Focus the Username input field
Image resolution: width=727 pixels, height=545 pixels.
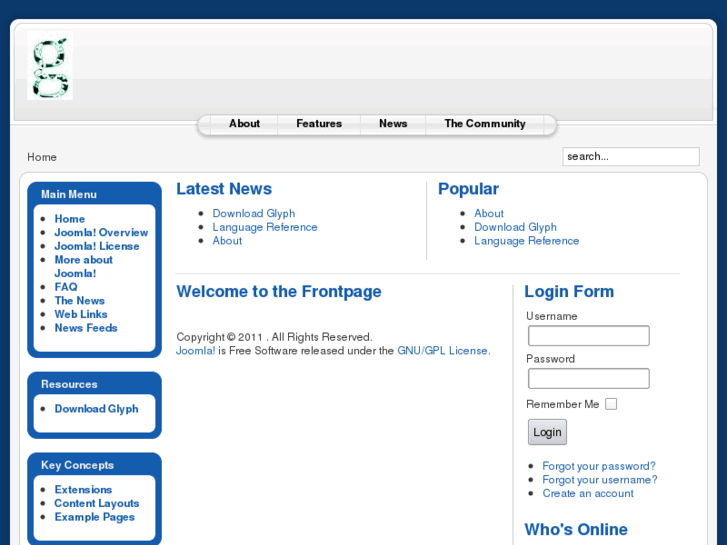click(x=588, y=335)
